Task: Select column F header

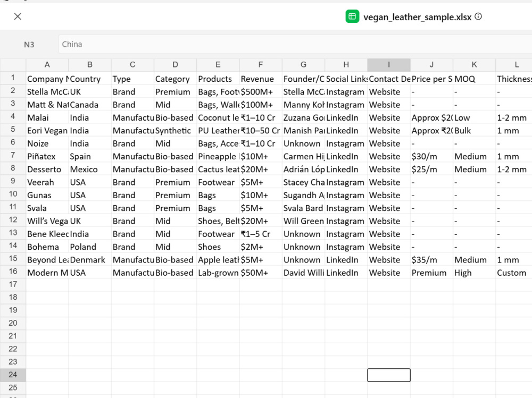Action: click(261, 64)
